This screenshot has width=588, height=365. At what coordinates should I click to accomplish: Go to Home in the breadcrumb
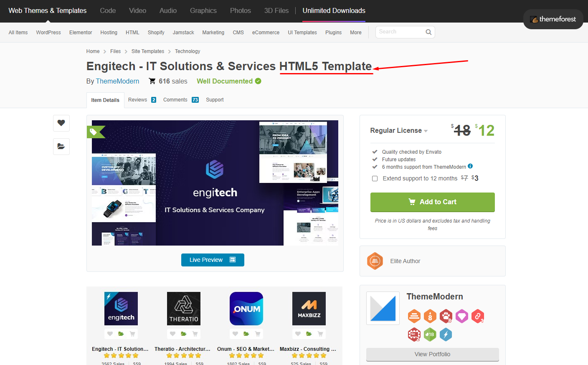[93, 51]
